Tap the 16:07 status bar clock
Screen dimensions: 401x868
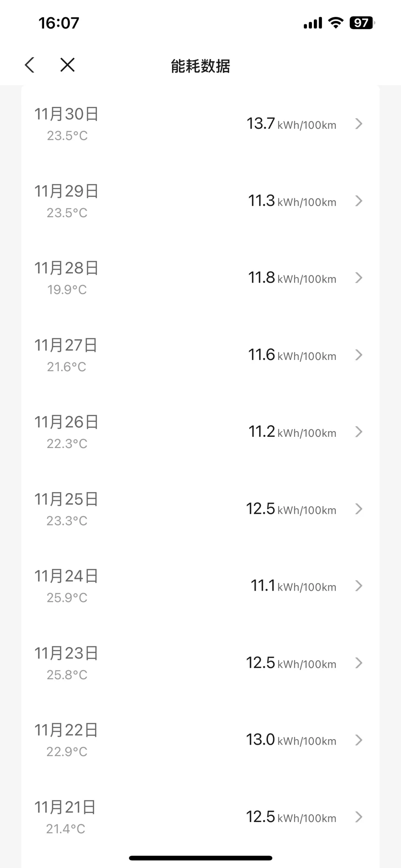59,23
